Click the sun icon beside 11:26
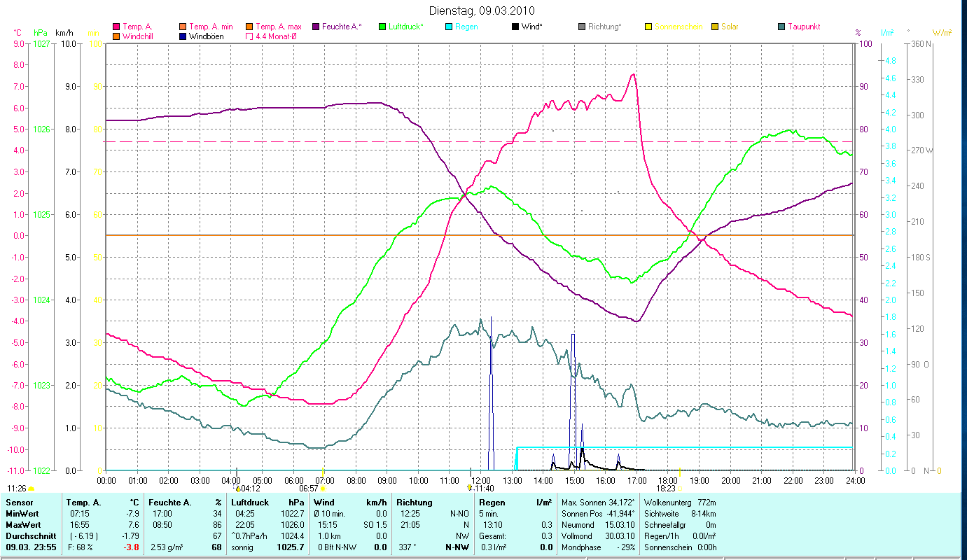 [x=32, y=488]
